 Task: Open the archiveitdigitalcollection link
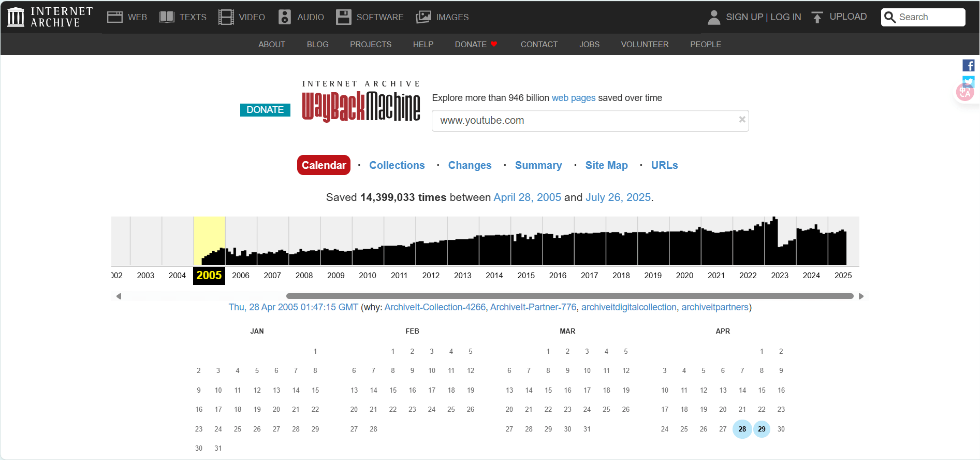point(629,307)
